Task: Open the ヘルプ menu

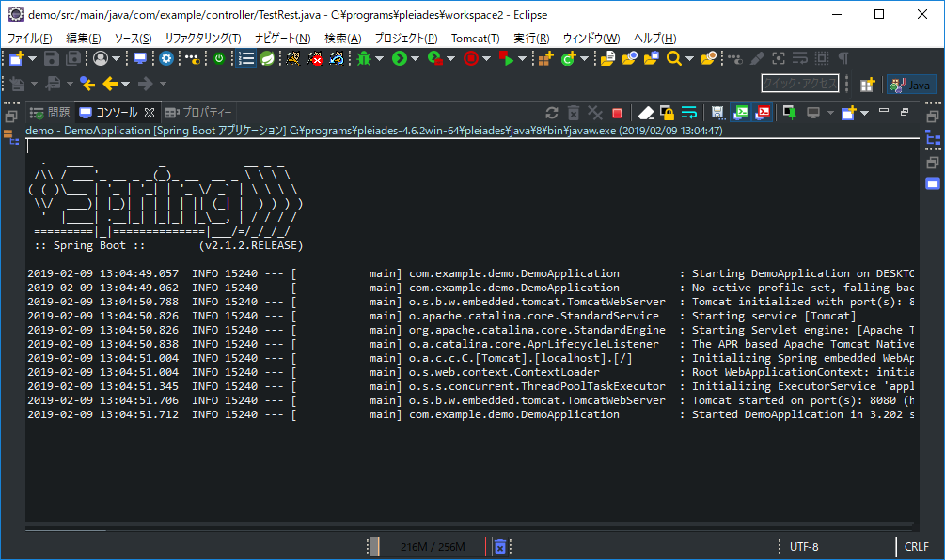Action: coord(655,38)
